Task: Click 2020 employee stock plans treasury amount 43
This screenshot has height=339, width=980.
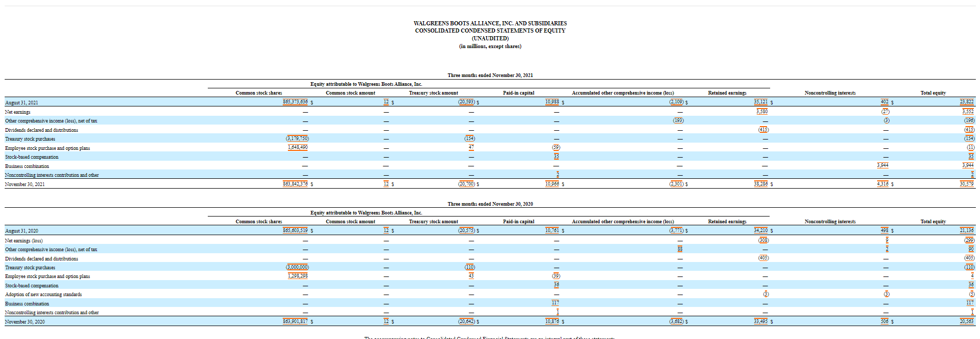Action: click(471, 275)
